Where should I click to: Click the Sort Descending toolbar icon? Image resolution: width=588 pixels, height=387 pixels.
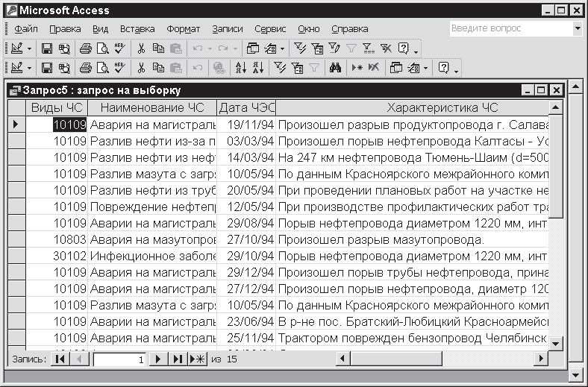(257, 68)
